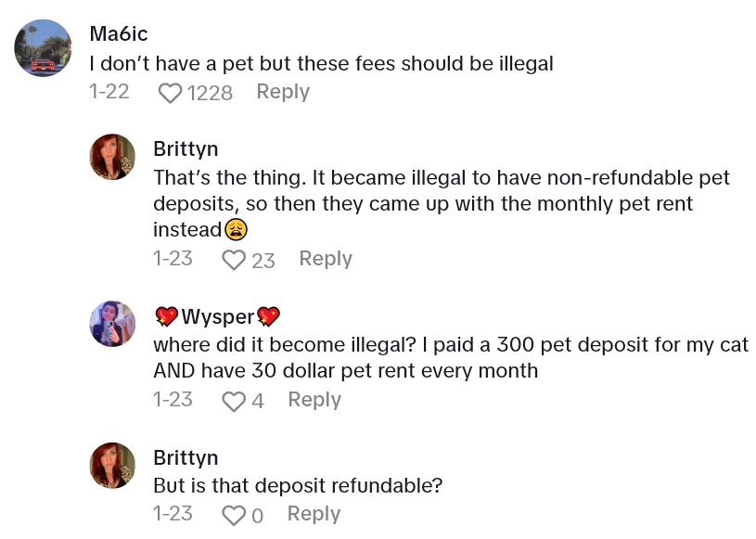This screenshot has height=539, width=756.
Task: Open Brittyn's avatar on first reply
Action: click(x=112, y=158)
